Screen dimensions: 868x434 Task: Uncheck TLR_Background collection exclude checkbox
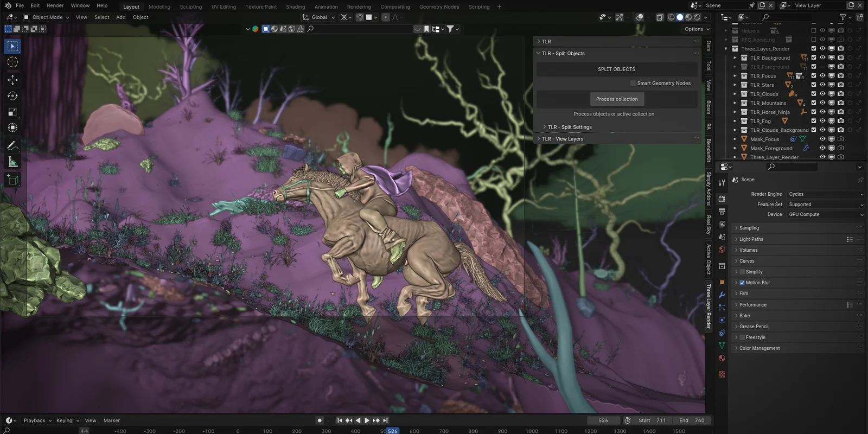[813, 58]
